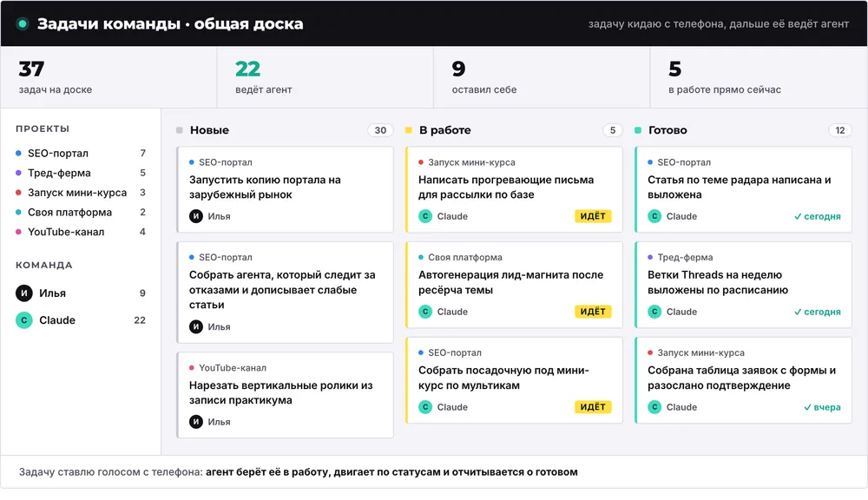
Task: Click the 12 count badge of Готово
Action: pos(839,130)
